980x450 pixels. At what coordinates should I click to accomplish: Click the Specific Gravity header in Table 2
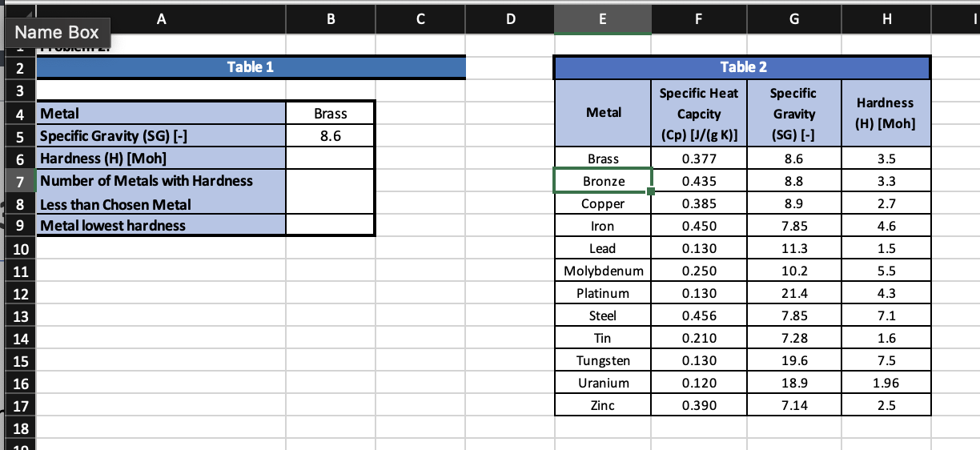click(x=793, y=114)
